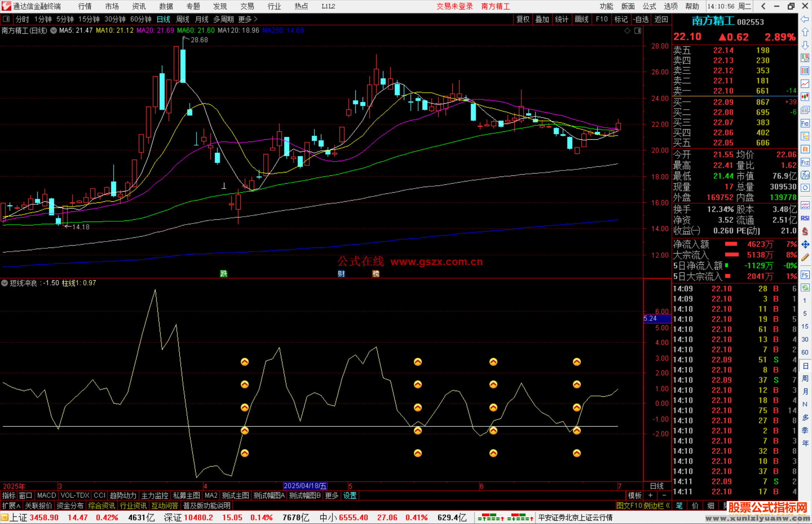Open the F10 sidebar icon
The image size is (812, 524).
click(805, 123)
